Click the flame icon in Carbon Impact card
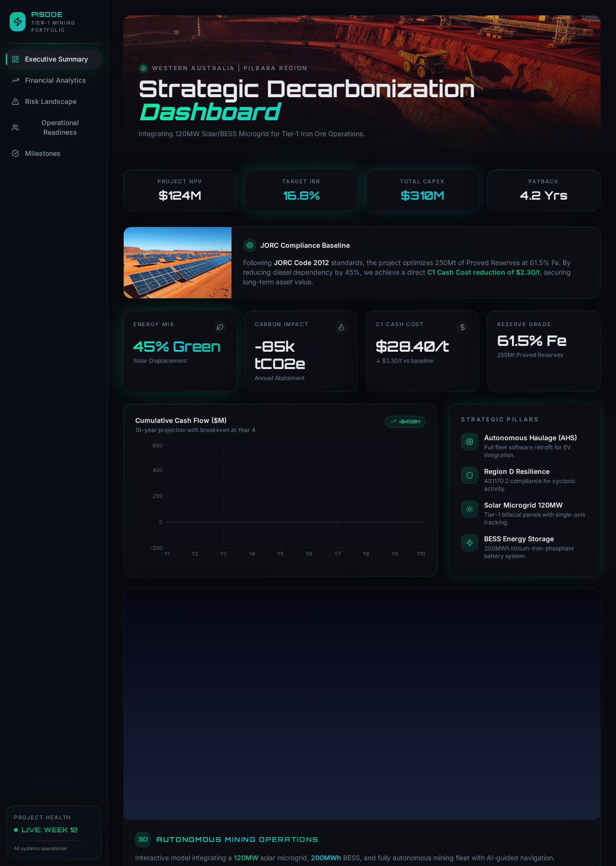The width and height of the screenshot is (616, 866). coord(341,327)
